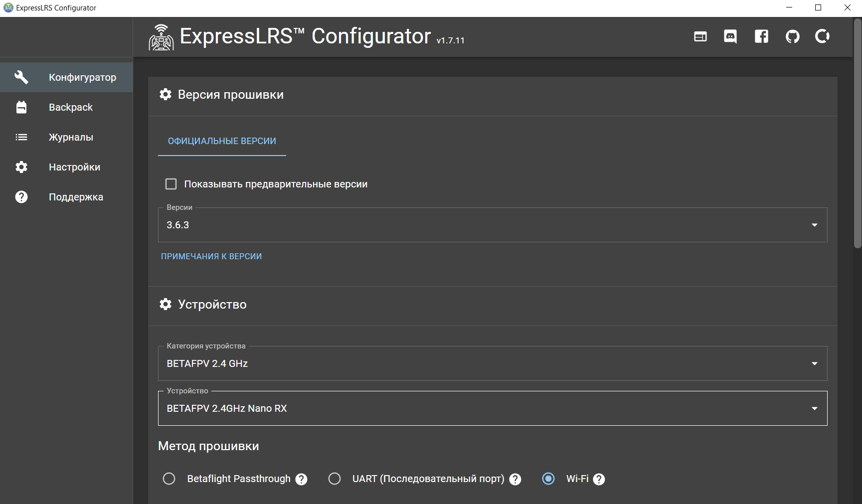Enable Показывать предварительные версии checkbox

pos(171,184)
